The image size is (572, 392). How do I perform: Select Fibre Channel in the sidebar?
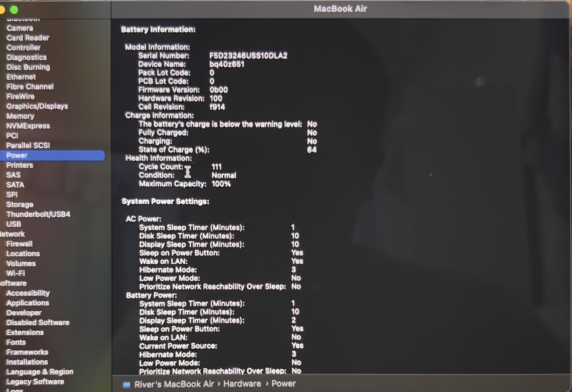[x=30, y=87]
